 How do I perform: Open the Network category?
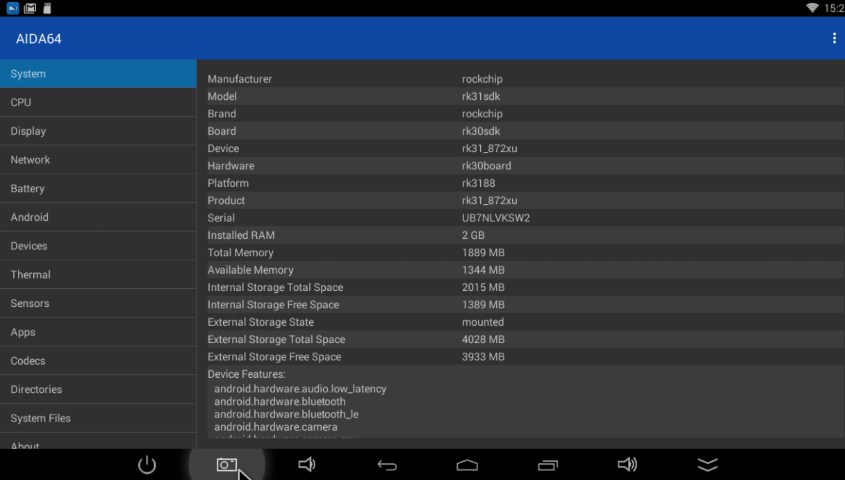(x=98, y=159)
